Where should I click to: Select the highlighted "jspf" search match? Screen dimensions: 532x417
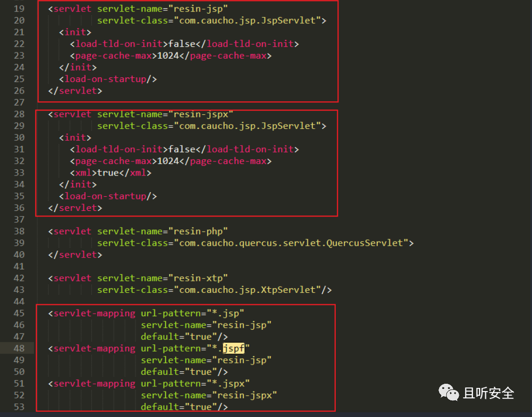click(x=234, y=348)
